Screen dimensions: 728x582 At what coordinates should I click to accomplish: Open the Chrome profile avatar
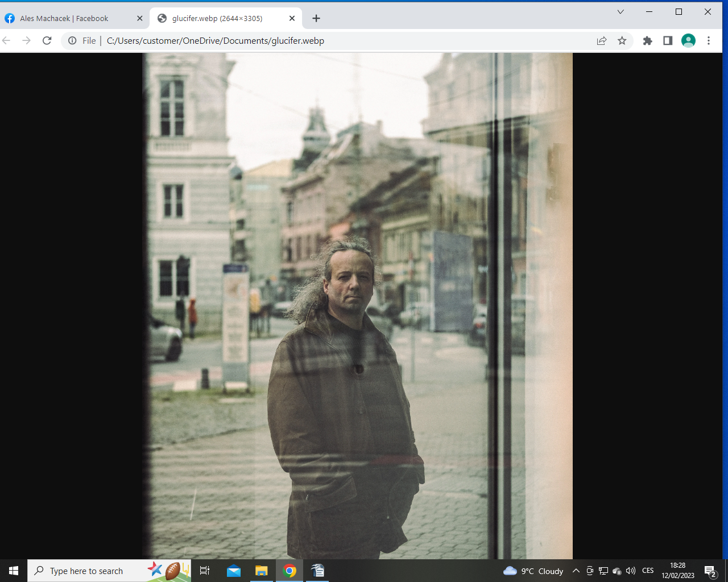tap(688, 40)
